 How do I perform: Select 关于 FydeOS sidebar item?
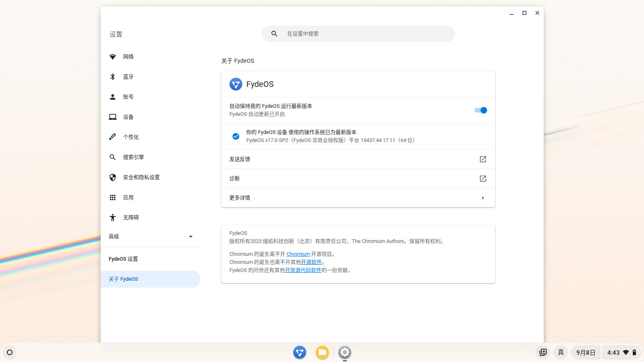tap(151, 279)
